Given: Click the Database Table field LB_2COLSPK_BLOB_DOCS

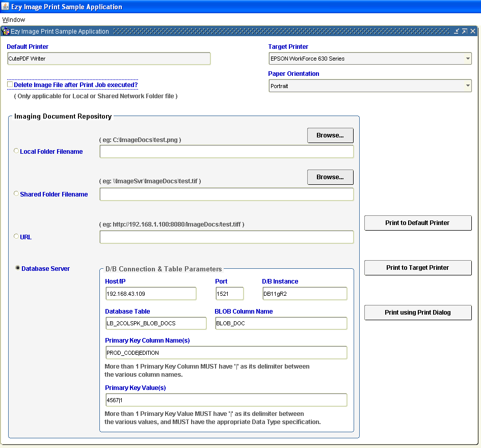Looking at the screenshot, I should [156, 323].
